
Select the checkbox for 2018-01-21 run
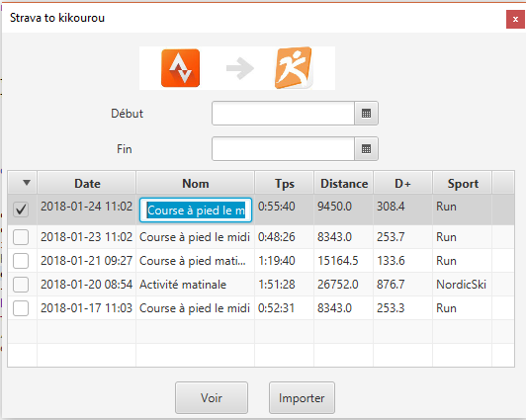(21, 261)
